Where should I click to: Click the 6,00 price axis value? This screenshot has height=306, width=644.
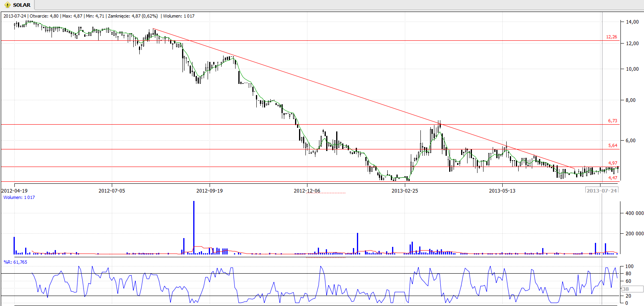[x=630, y=141]
